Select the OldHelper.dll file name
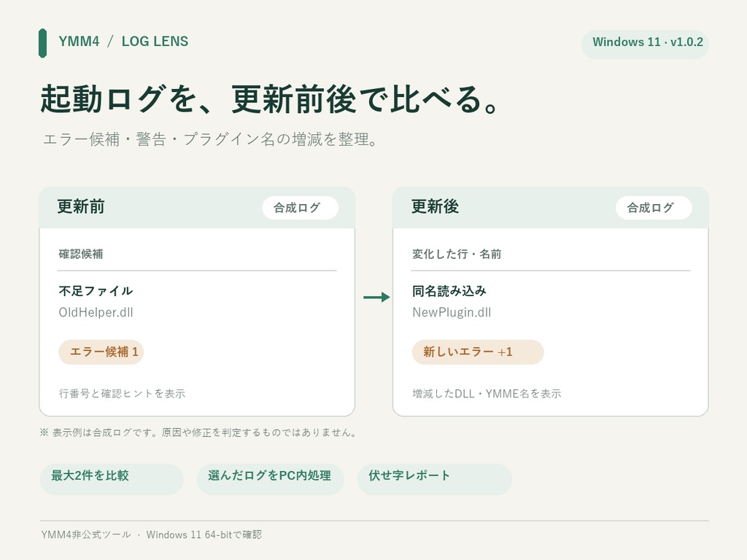Viewport: 747px width, 560px height. tap(96, 312)
